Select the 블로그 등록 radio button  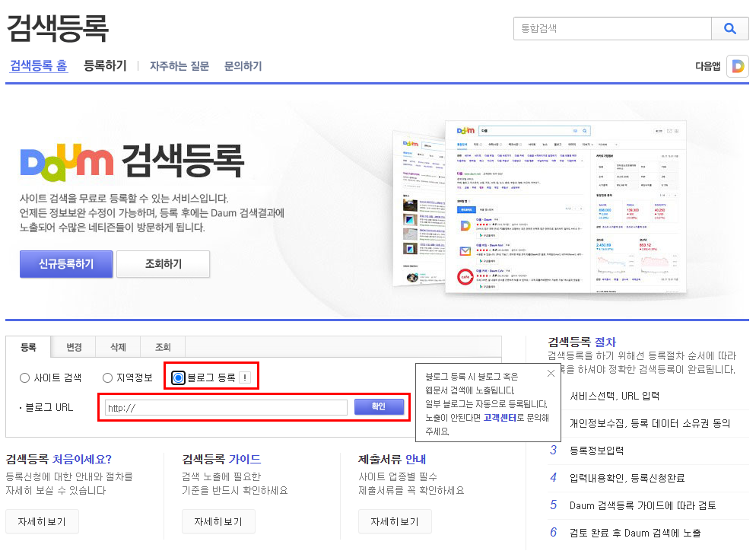179,377
